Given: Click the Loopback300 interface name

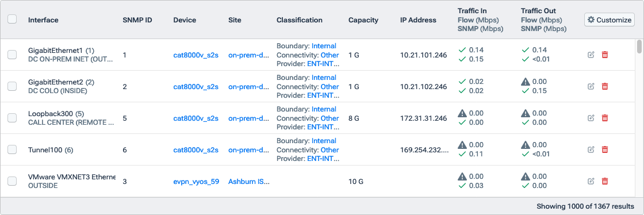Looking at the screenshot, I should pyautogui.click(x=50, y=114).
